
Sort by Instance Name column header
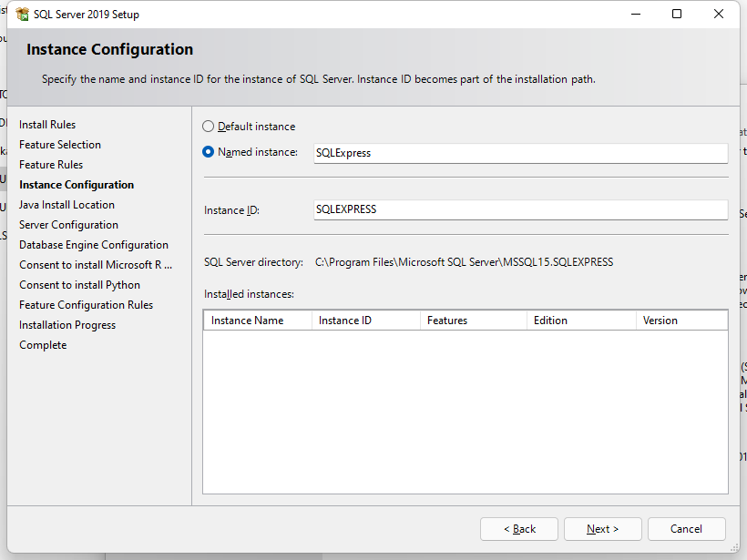[258, 321]
